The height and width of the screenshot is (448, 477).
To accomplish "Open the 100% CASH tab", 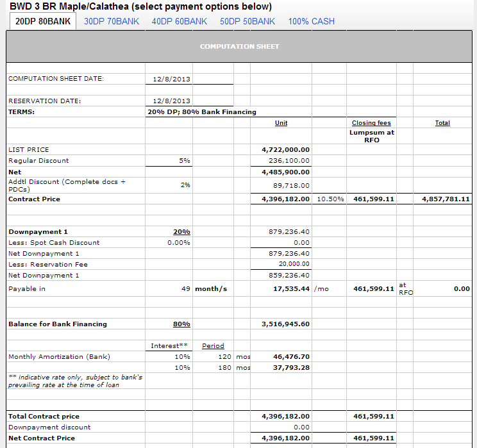I will (x=311, y=21).
